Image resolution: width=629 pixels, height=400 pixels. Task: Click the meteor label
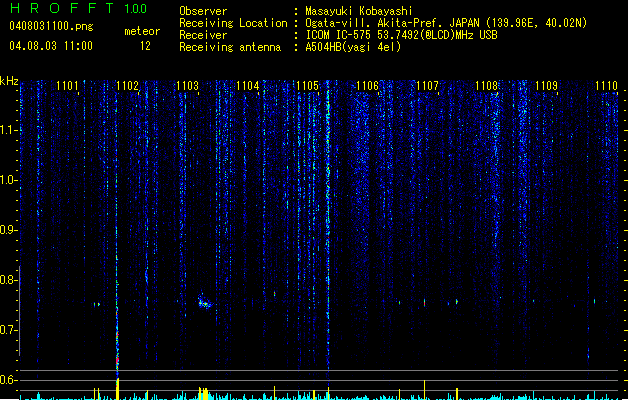(142, 31)
